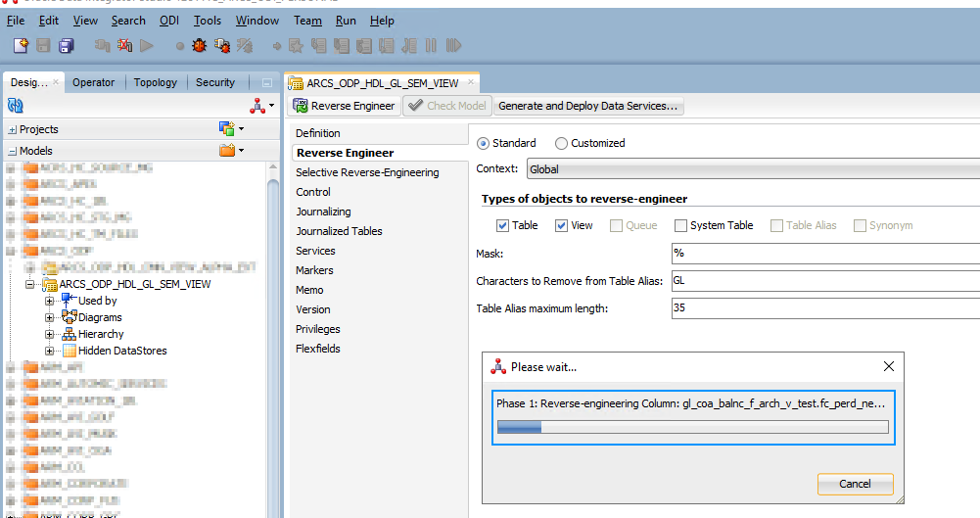Click the Hierarchy tree node icon

pyautogui.click(x=69, y=334)
